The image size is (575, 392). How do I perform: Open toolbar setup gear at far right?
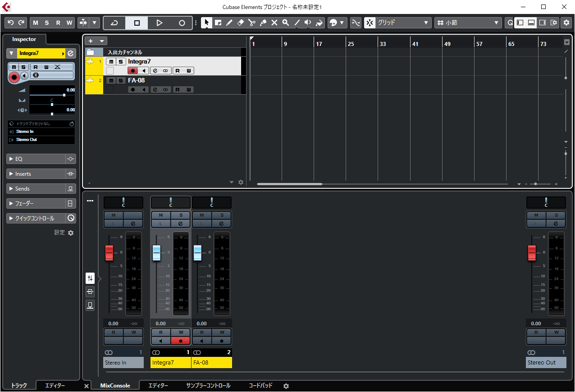pyautogui.click(x=566, y=23)
